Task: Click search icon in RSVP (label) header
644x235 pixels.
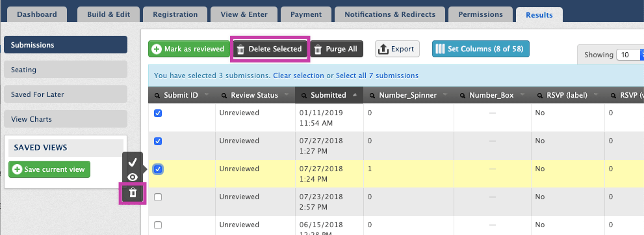Action: (539, 96)
